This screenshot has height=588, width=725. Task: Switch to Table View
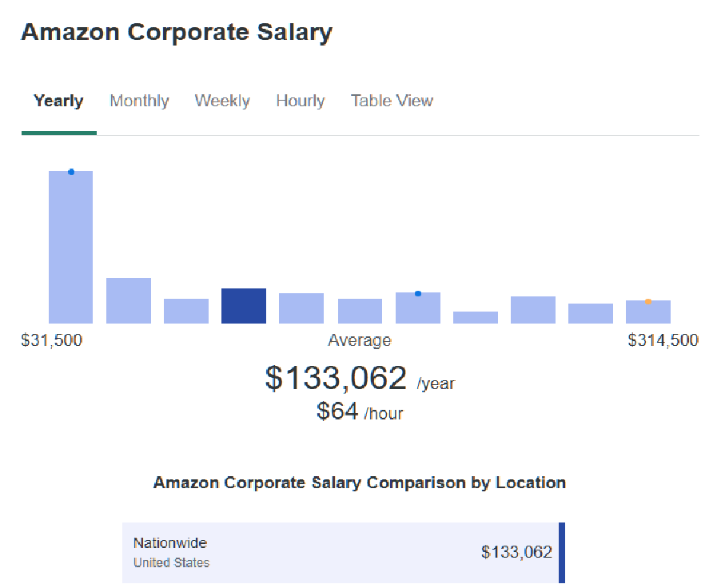tap(392, 101)
